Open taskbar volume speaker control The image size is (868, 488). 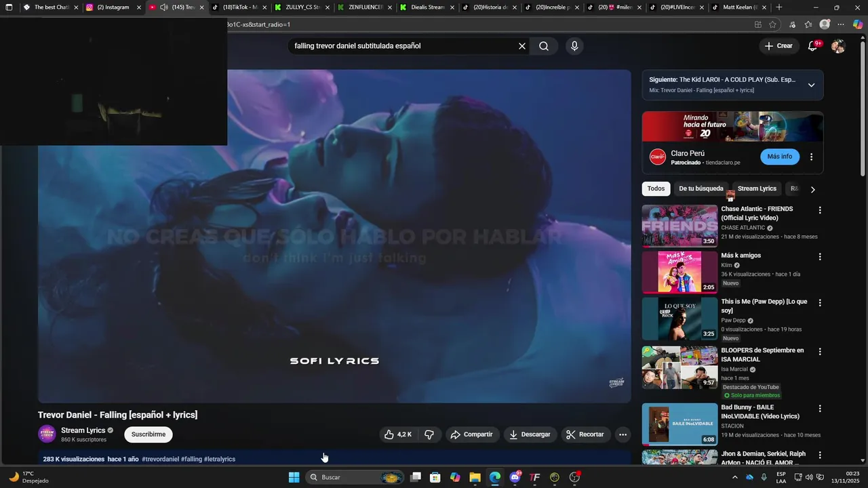[809, 477]
